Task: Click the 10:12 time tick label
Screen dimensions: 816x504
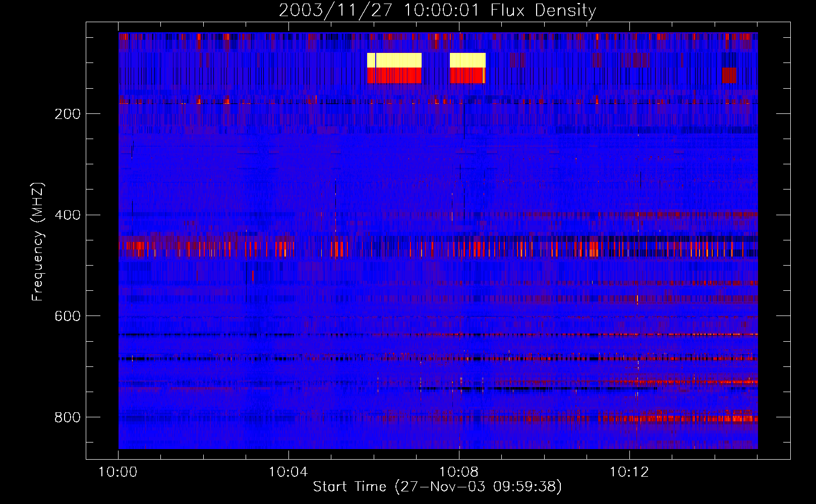Action: tap(629, 472)
